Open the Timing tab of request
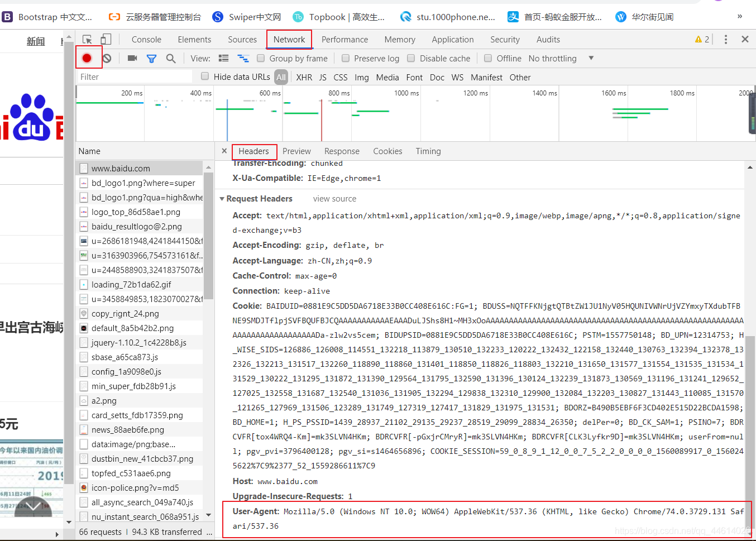Image resolution: width=756 pixels, height=541 pixels. [428, 151]
